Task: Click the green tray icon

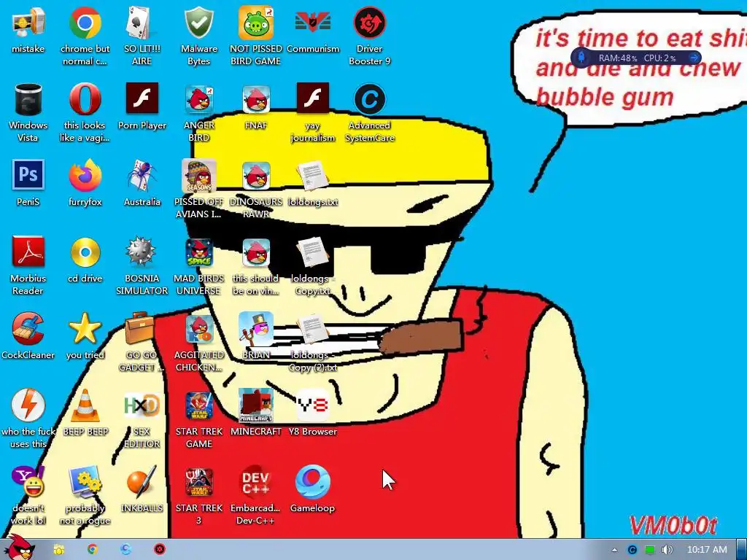Action: tap(650, 550)
